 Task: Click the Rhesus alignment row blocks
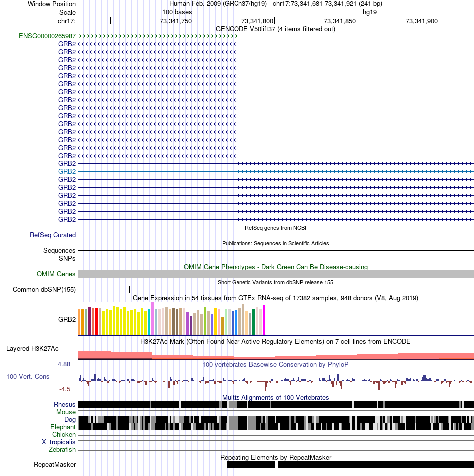pos(275,404)
